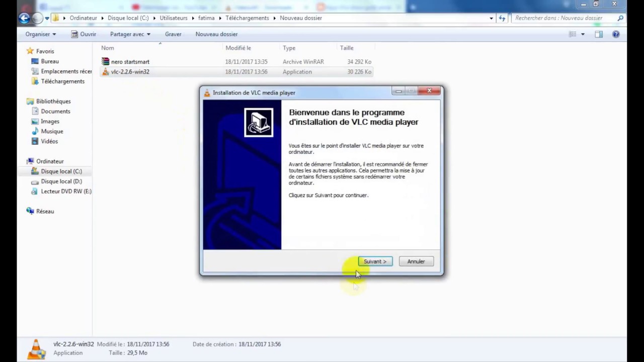Click the Favoris star icon

[30, 51]
